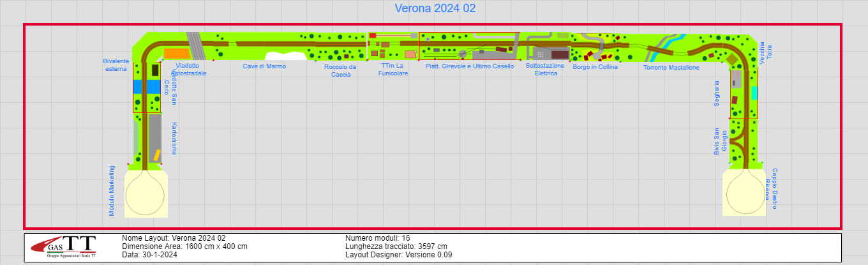Select the Piatt. Girevole e Ultimo Casello label

469,66
